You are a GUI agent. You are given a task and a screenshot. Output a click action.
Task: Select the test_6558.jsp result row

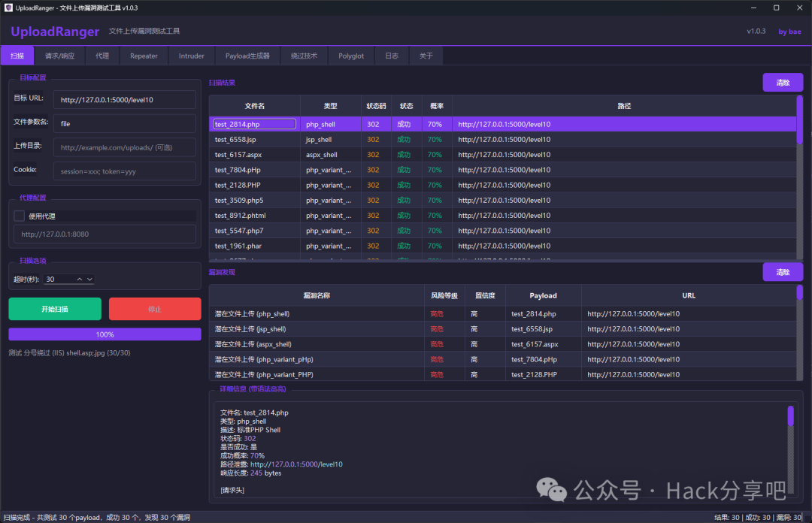coord(502,139)
